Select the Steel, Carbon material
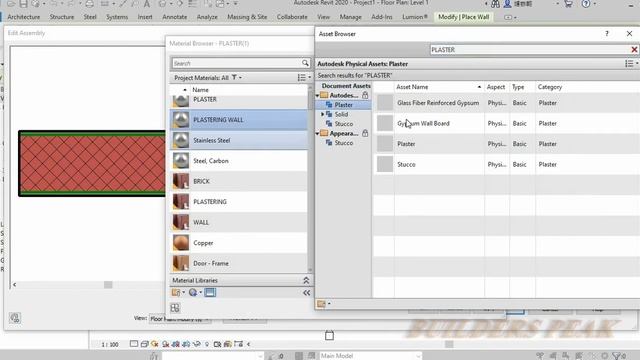 pyautogui.click(x=239, y=161)
